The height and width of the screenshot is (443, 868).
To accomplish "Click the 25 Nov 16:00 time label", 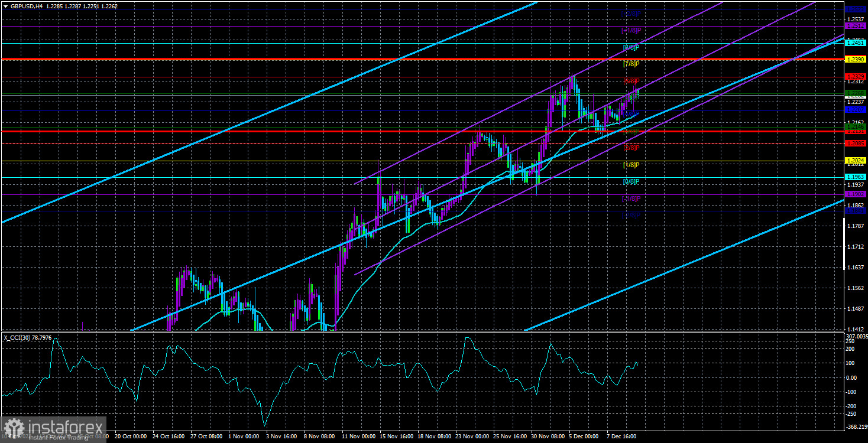I will coord(511,437).
